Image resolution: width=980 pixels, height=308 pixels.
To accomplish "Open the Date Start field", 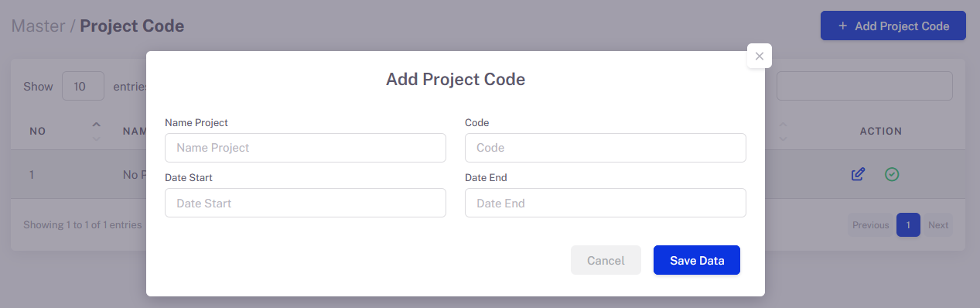I will (x=306, y=203).
